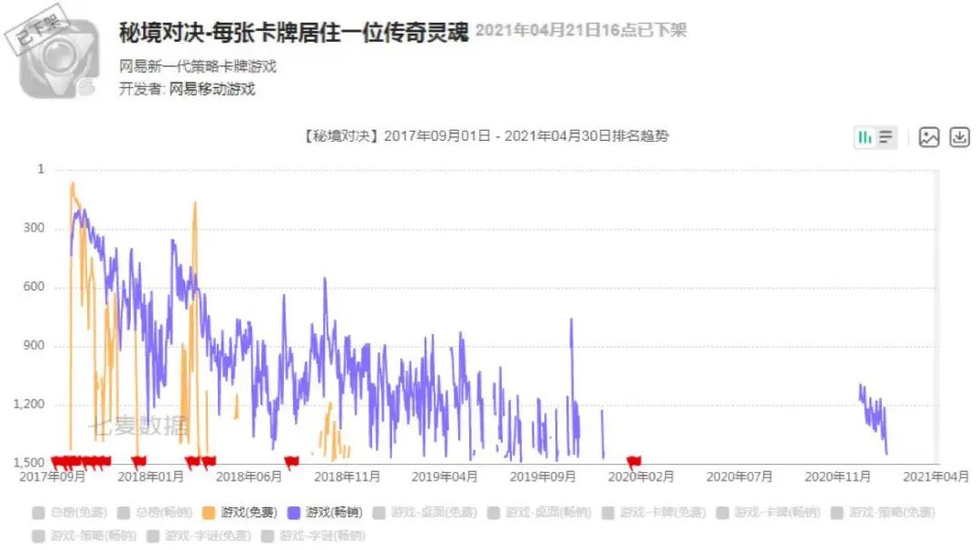Toggle 总榜(免费) legend series
The image size is (980, 550).
[70, 513]
